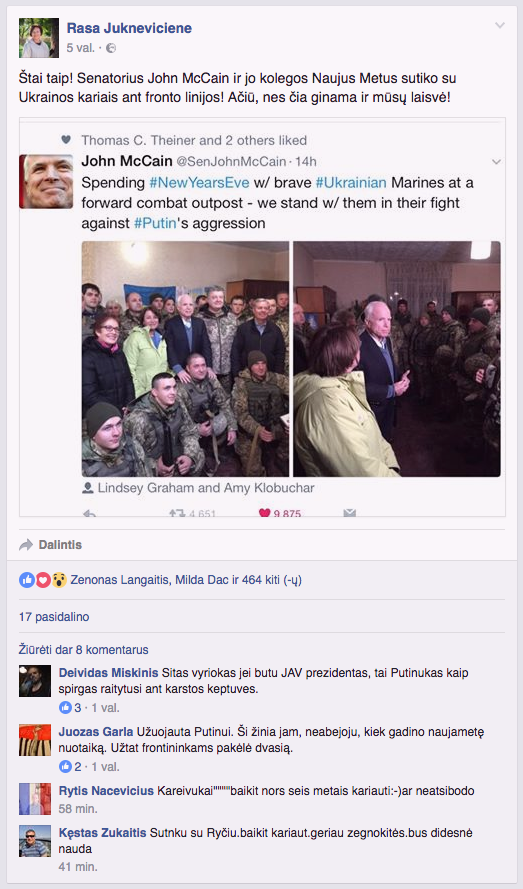
Task: Open the post options chevron at top right
Action: [499, 26]
